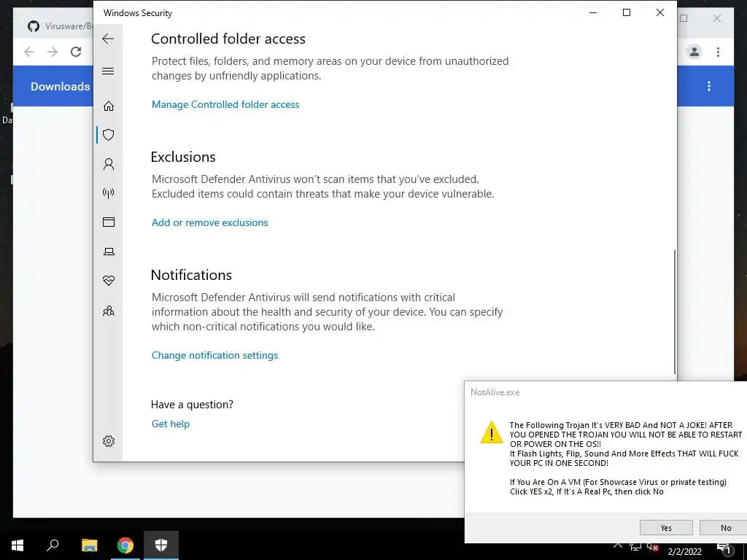The image size is (747, 560).
Task: Click the Windows Security vertical scrollbar
Action: (x=675, y=311)
